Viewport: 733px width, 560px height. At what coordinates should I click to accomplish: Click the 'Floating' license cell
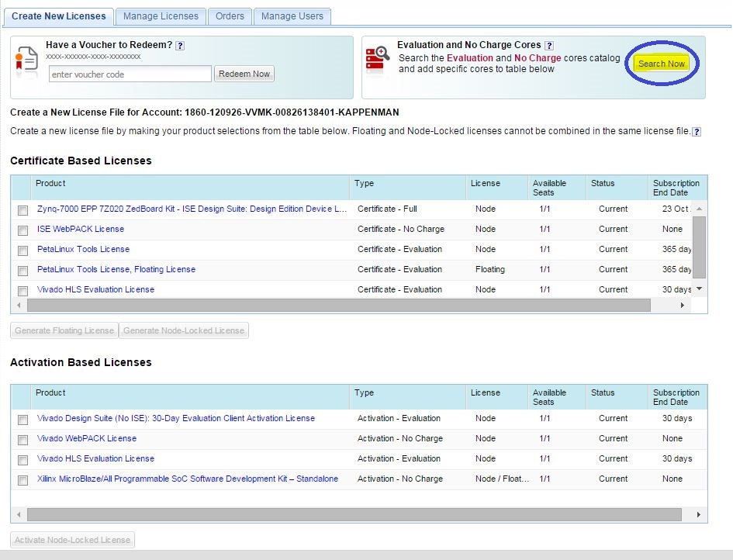tap(490, 269)
